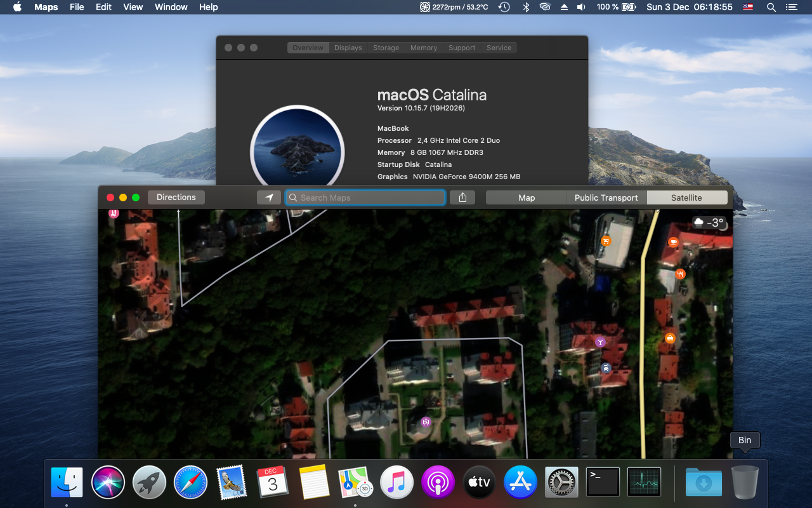Select the orange coffee cup map pin
Image resolution: width=812 pixels, height=508 pixels.
click(x=674, y=241)
